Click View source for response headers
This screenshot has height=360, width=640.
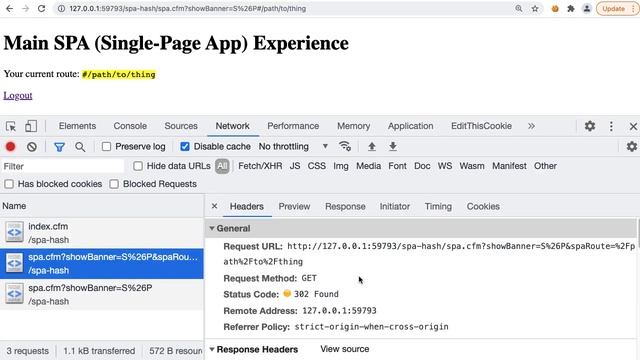coord(344,349)
